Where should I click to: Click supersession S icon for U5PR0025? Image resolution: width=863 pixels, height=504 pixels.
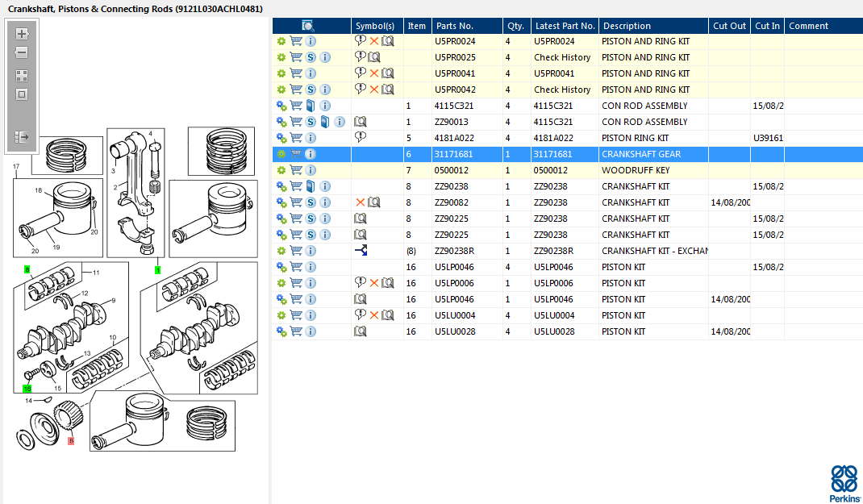pos(311,57)
